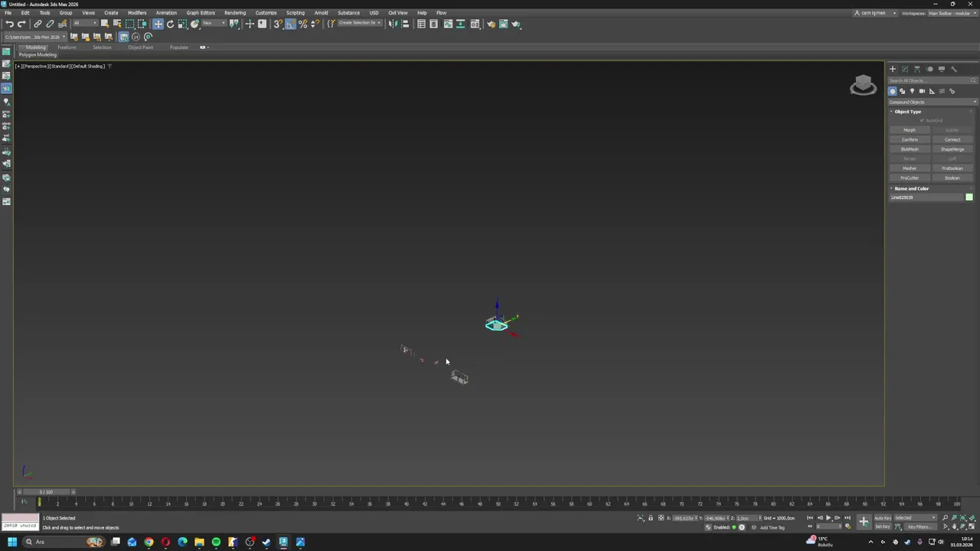Screen dimensions: 980x551
Task: Open the Graph Editors menu
Action: pos(201,13)
